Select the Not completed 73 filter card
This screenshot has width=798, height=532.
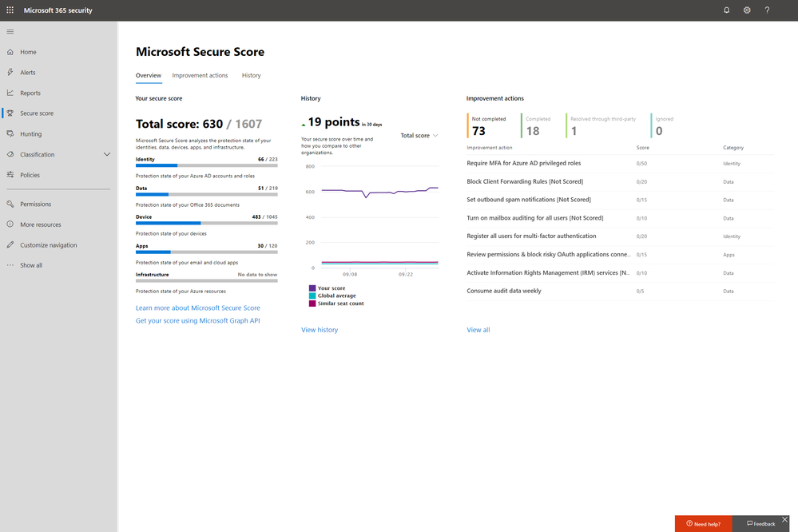pos(487,125)
